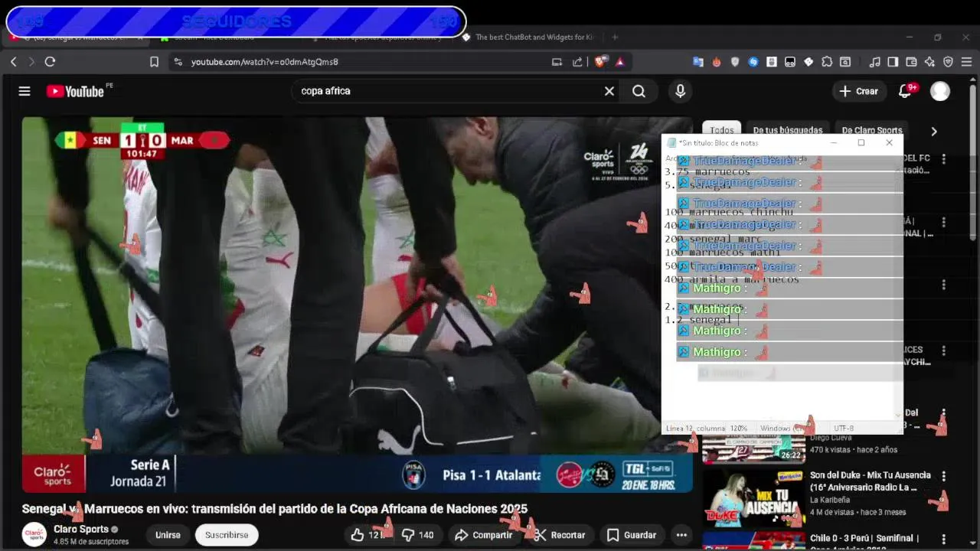Open the account avatar menu
The image size is (980, 551).
940,91
